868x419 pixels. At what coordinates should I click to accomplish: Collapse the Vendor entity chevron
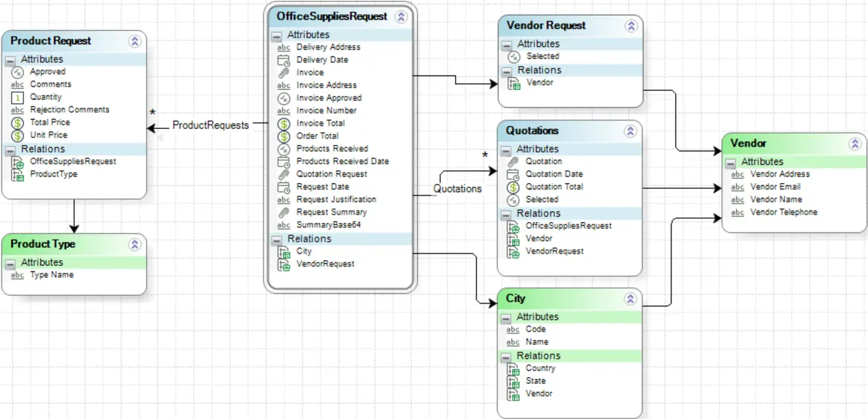[855, 144]
